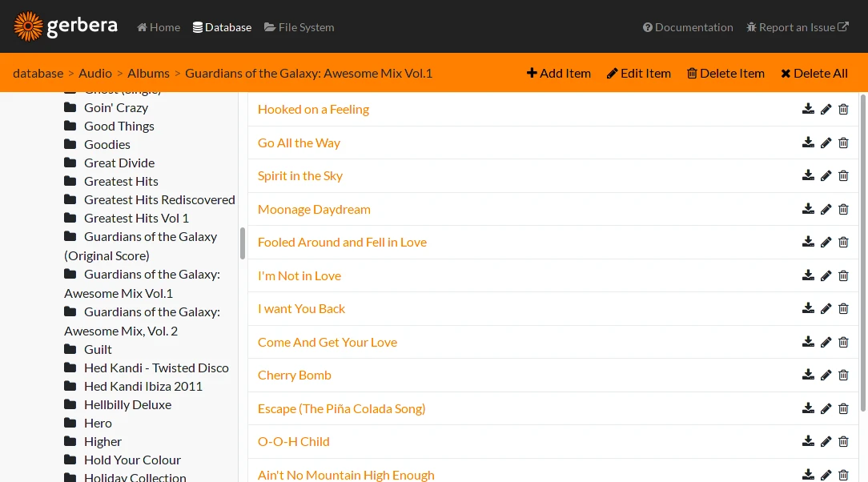The image size is (868, 482).
Task: Open Guardians of the Galaxy (Original Score)
Action: 141,246
